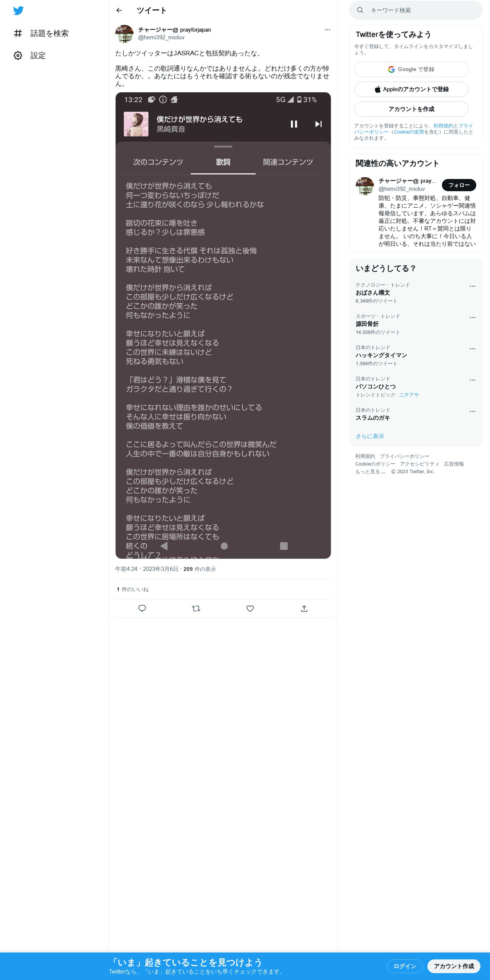Open 話題を検索 explore hashtag item

pos(41,33)
